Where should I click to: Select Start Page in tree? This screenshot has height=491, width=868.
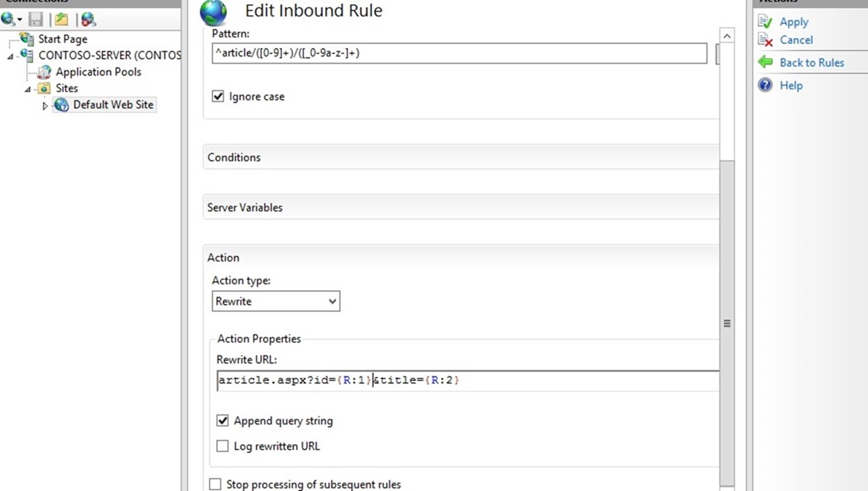[63, 39]
